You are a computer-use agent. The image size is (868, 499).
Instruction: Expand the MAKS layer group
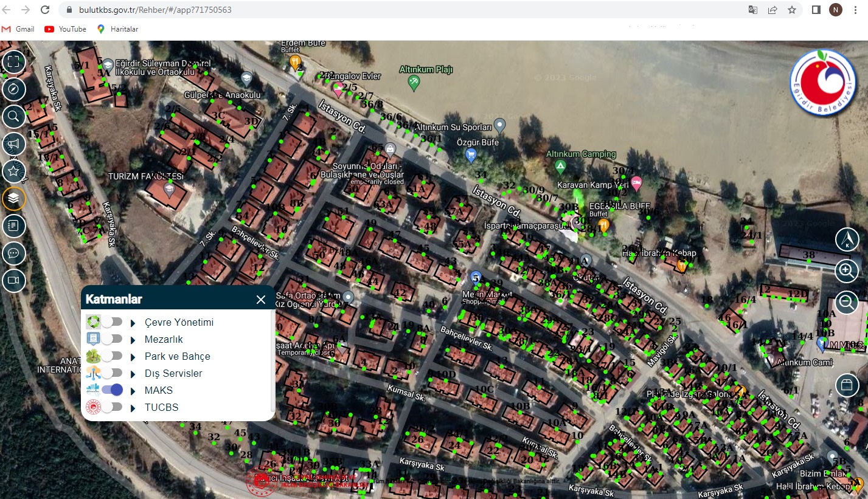click(133, 391)
